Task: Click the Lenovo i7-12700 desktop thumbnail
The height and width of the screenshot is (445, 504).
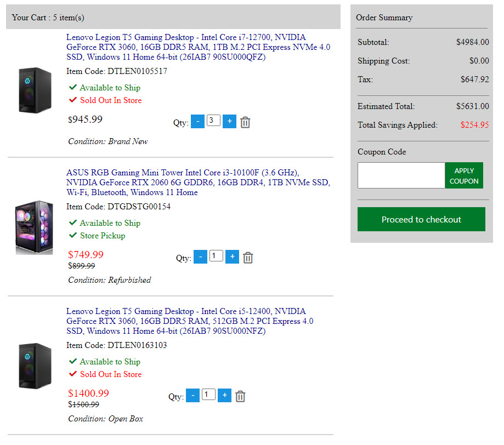Action: pos(35,90)
